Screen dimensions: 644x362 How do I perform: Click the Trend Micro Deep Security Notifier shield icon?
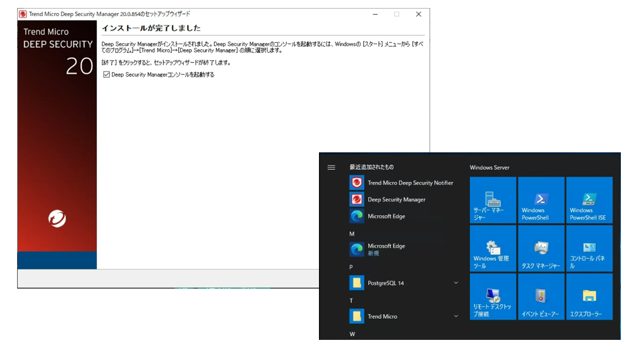point(357,183)
